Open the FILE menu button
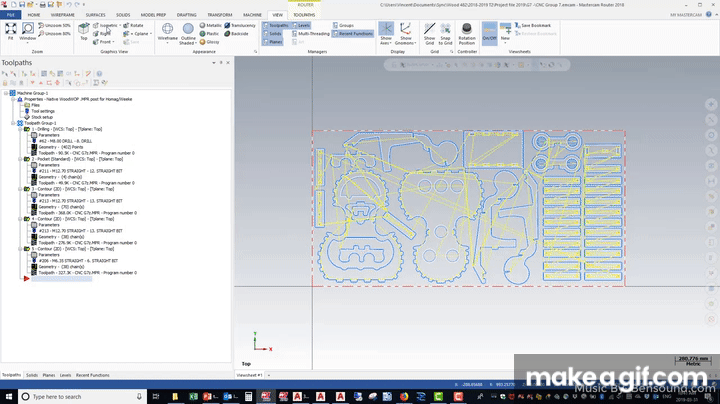The height and width of the screenshot is (404, 720). tap(9, 15)
